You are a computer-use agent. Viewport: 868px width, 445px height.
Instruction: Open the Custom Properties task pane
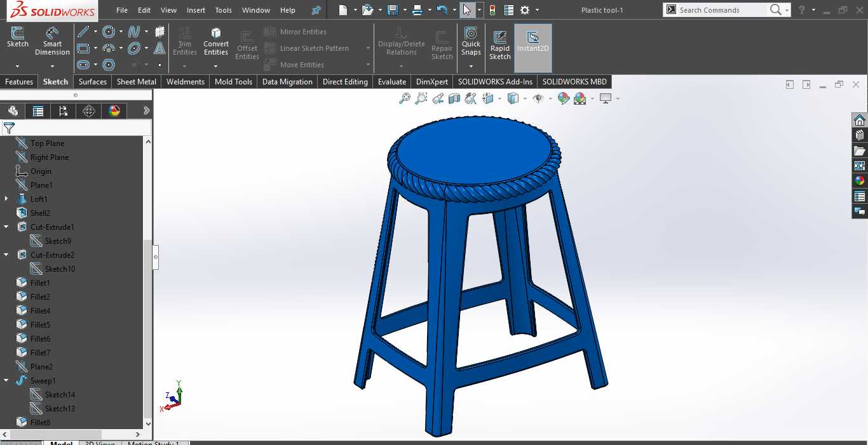860,196
